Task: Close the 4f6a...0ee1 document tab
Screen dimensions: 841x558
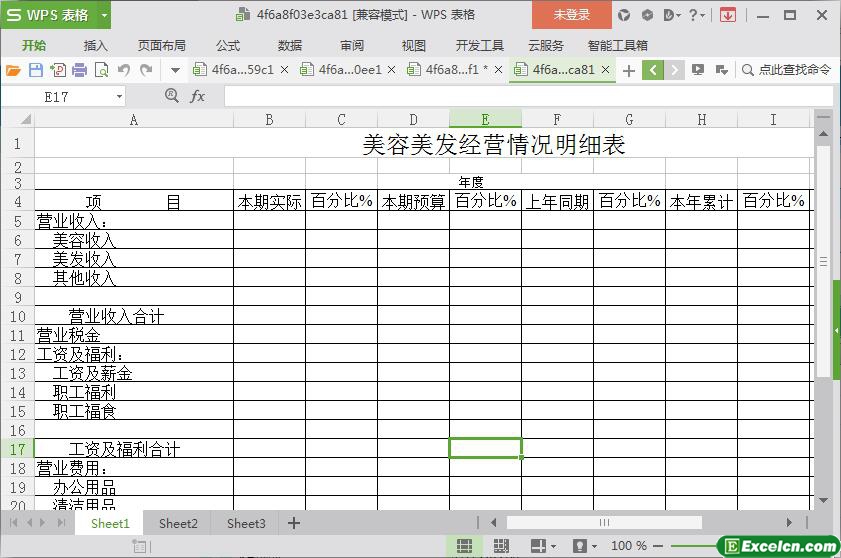Action: point(392,70)
